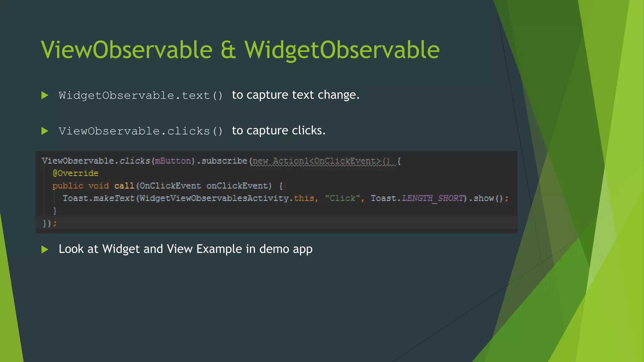
Task: Click the bullet arrow before 'Look at Widget'
Action: click(x=45, y=250)
